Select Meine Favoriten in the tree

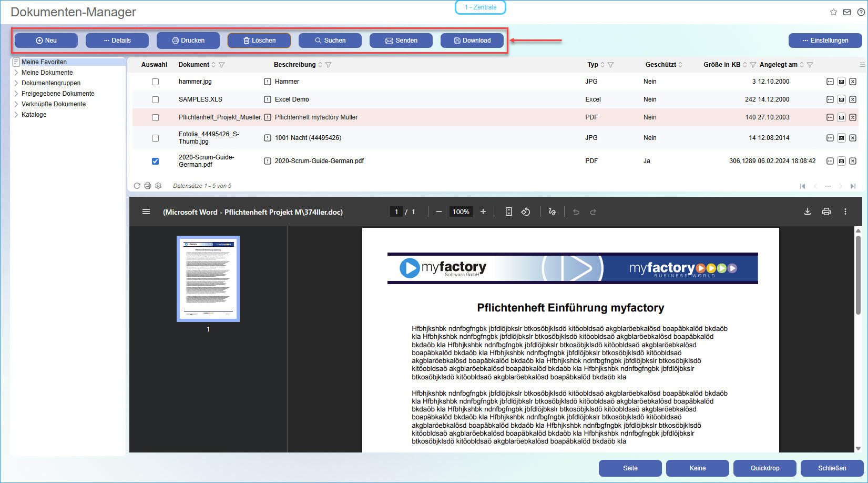click(x=44, y=62)
